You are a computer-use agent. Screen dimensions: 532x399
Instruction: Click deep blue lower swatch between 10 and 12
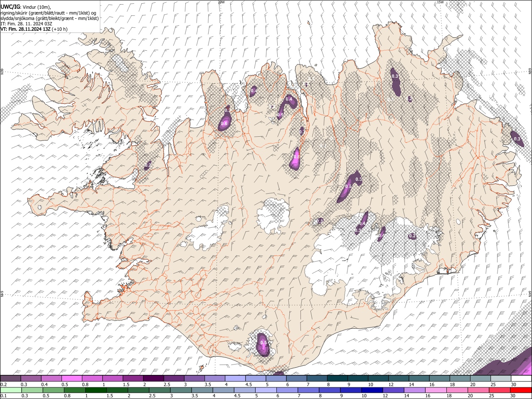[x=372, y=390]
